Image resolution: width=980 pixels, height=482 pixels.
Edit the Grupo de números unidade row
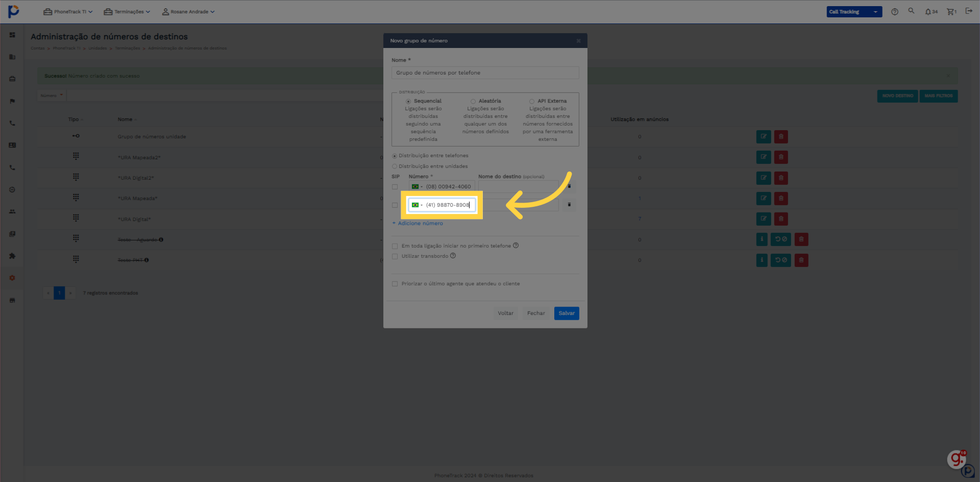click(763, 137)
